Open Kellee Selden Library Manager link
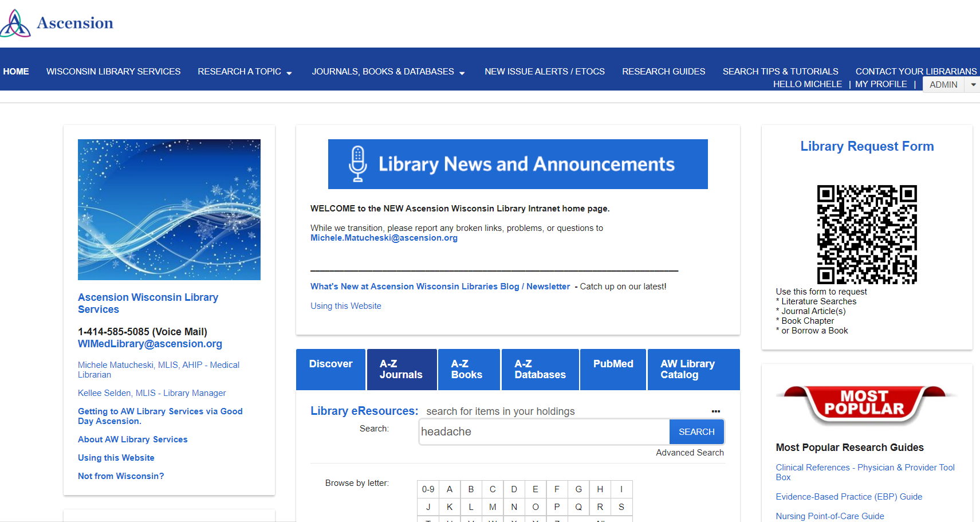 click(152, 393)
